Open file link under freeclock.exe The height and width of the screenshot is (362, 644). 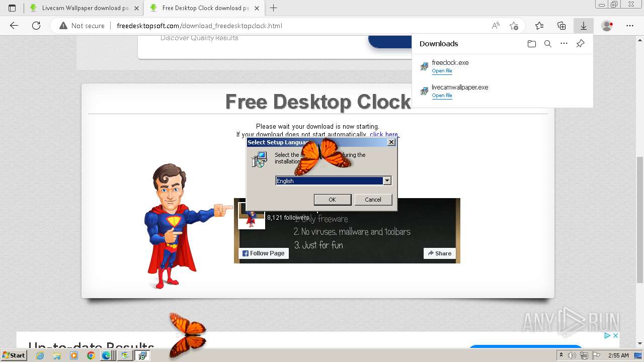442,71
